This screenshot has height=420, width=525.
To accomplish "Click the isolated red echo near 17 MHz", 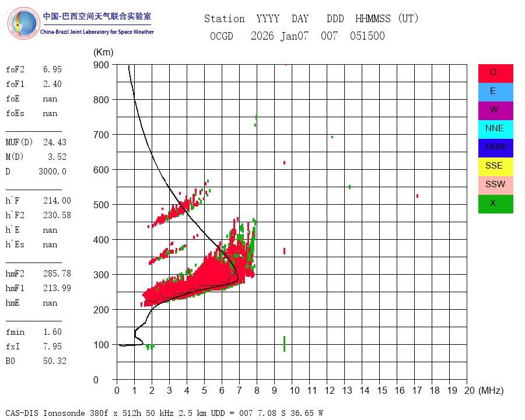I will click(417, 196).
